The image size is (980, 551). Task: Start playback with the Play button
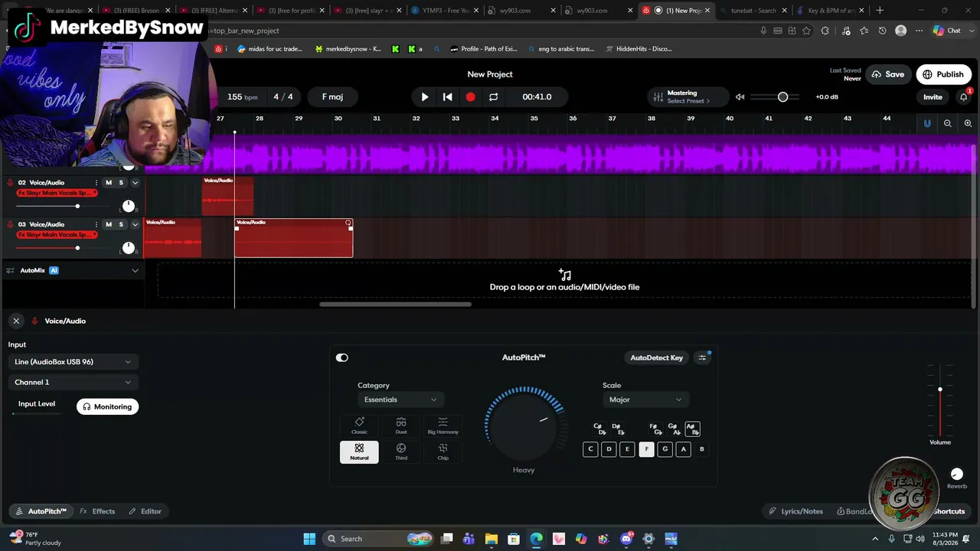click(x=425, y=97)
